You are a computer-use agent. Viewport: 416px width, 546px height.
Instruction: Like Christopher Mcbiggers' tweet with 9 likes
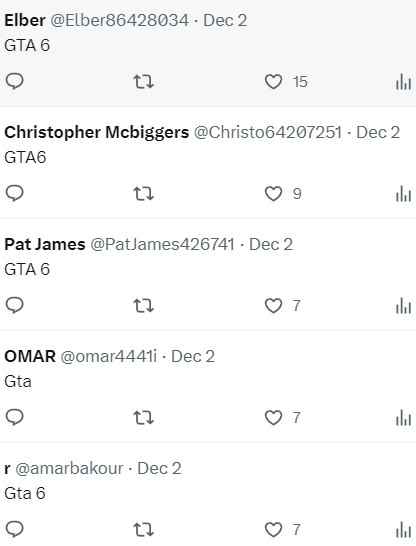[273, 194]
